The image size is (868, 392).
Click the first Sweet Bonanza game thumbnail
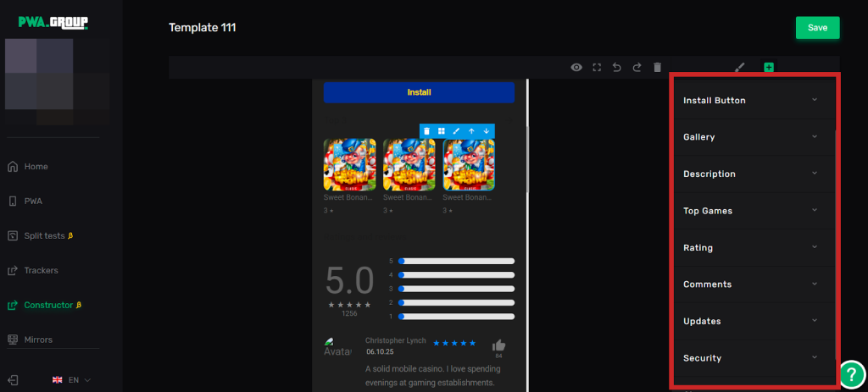pyautogui.click(x=349, y=164)
